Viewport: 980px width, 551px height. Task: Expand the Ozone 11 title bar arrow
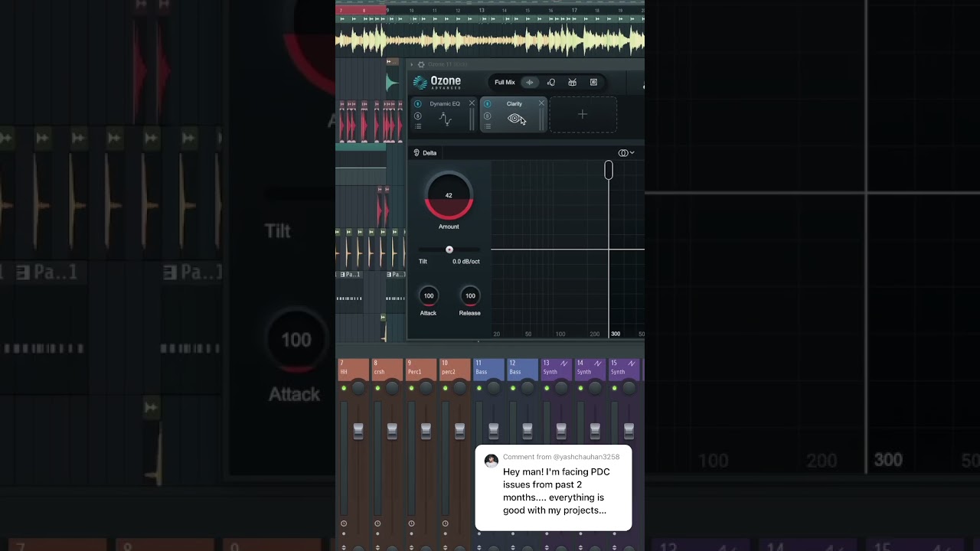pyautogui.click(x=412, y=64)
